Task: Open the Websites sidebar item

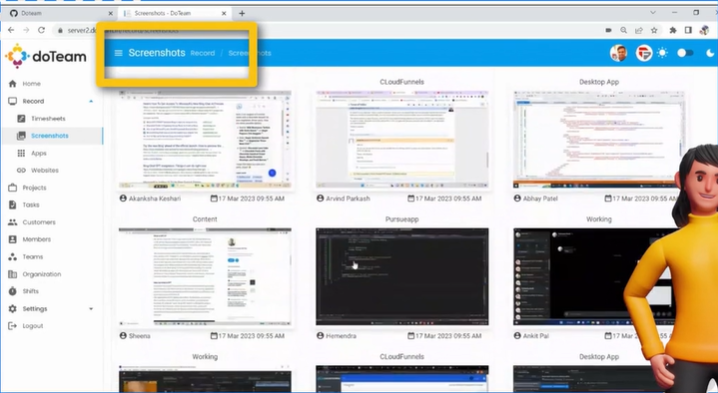Action: 44,170
